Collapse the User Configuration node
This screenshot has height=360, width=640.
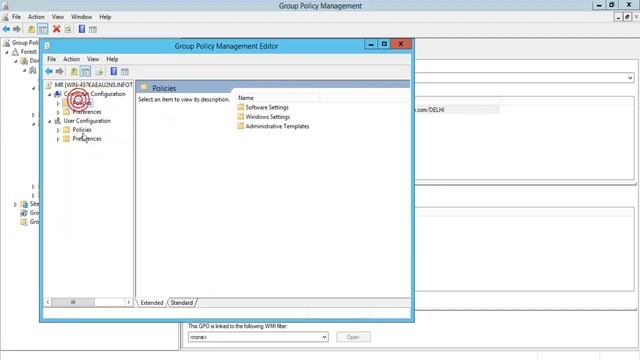point(50,121)
